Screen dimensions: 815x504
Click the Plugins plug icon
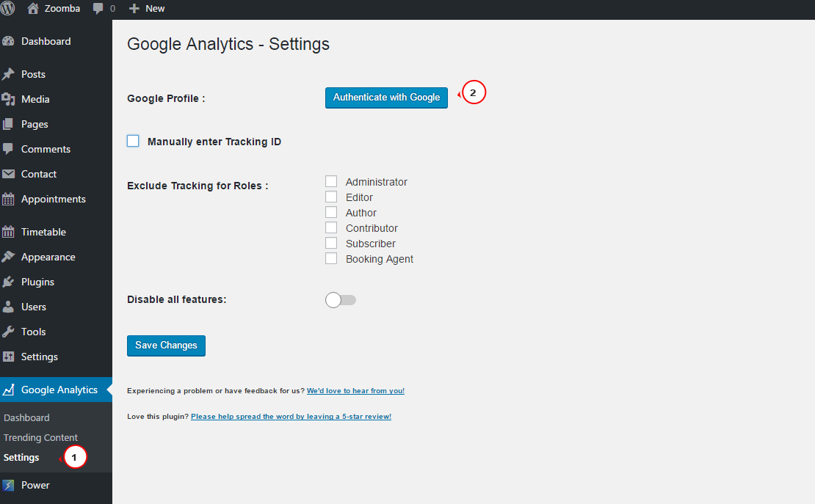pos(8,282)
